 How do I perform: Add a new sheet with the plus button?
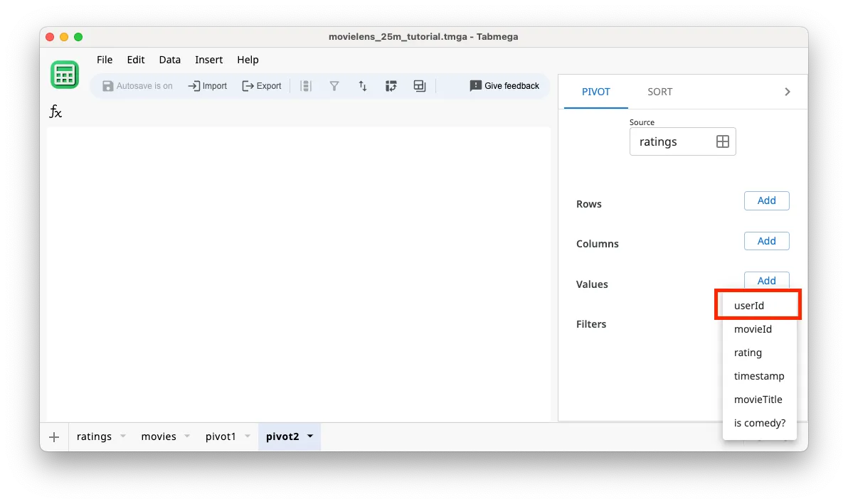click(54, 436)
